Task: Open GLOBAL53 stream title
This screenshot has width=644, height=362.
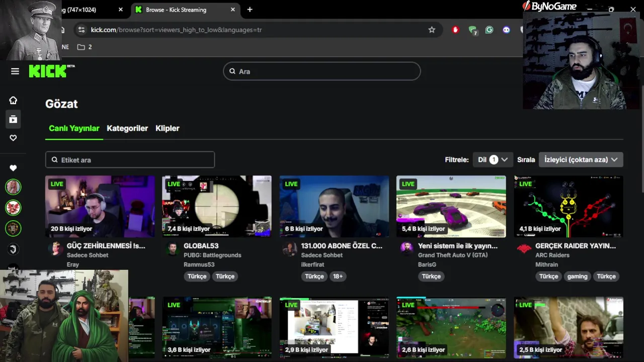Action: click(x=201, y=246)
